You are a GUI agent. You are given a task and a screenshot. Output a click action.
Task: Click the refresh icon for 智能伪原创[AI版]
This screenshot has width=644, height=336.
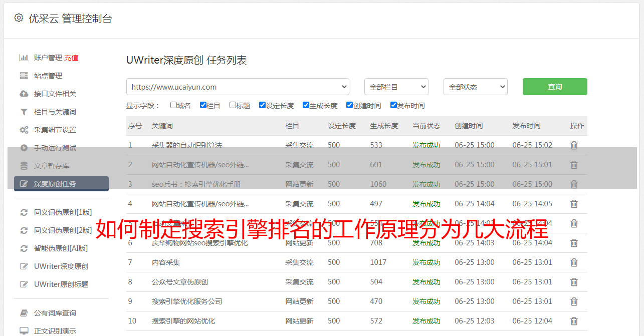pos(24,248)
